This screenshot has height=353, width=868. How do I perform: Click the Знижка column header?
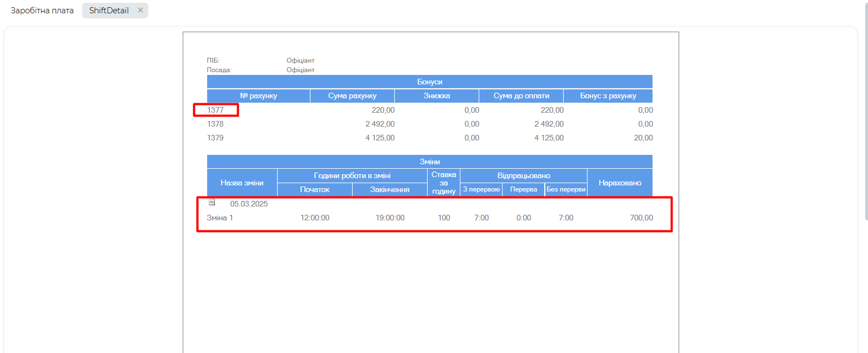[436, 96]
